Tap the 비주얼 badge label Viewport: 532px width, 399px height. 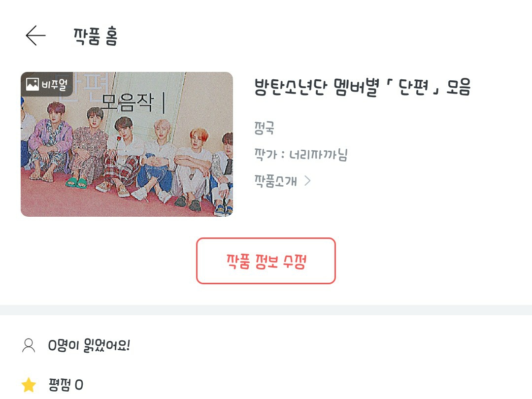(54, 84)
